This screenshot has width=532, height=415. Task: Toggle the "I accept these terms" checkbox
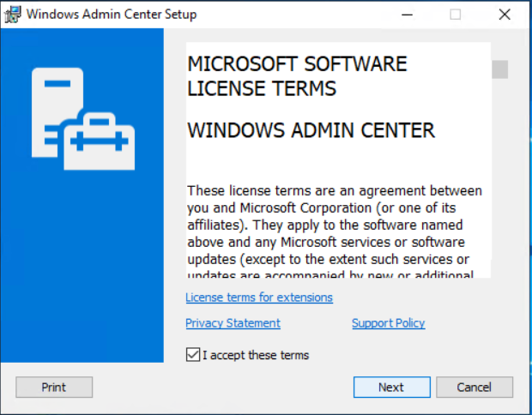(193, 355)
